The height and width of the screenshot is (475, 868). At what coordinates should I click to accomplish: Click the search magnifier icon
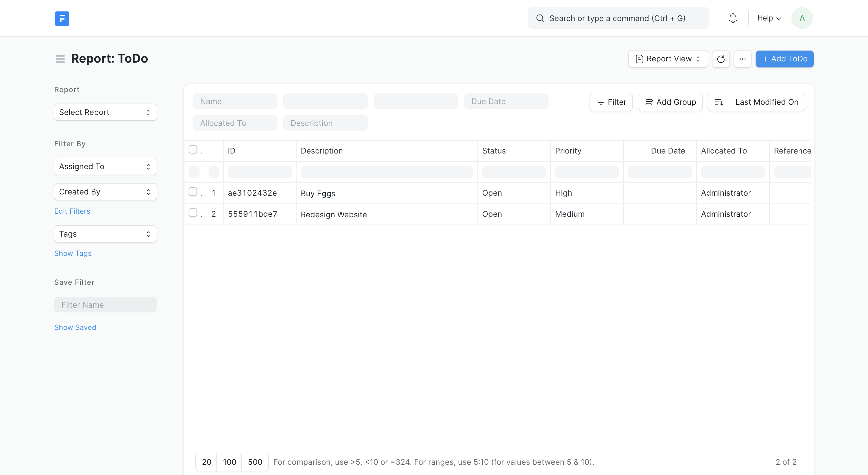540,18
